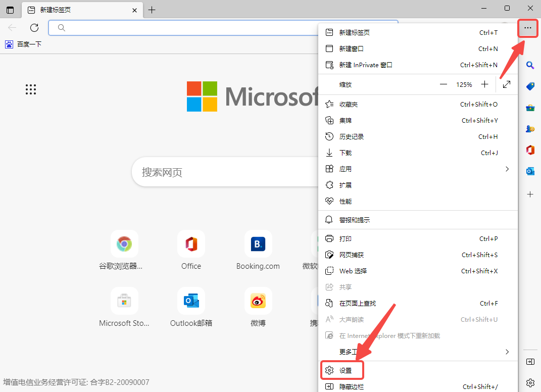The height and width of the screenshot is (392, 541).
Task: Open the sidebar search icon
Action: pos(530,65)
